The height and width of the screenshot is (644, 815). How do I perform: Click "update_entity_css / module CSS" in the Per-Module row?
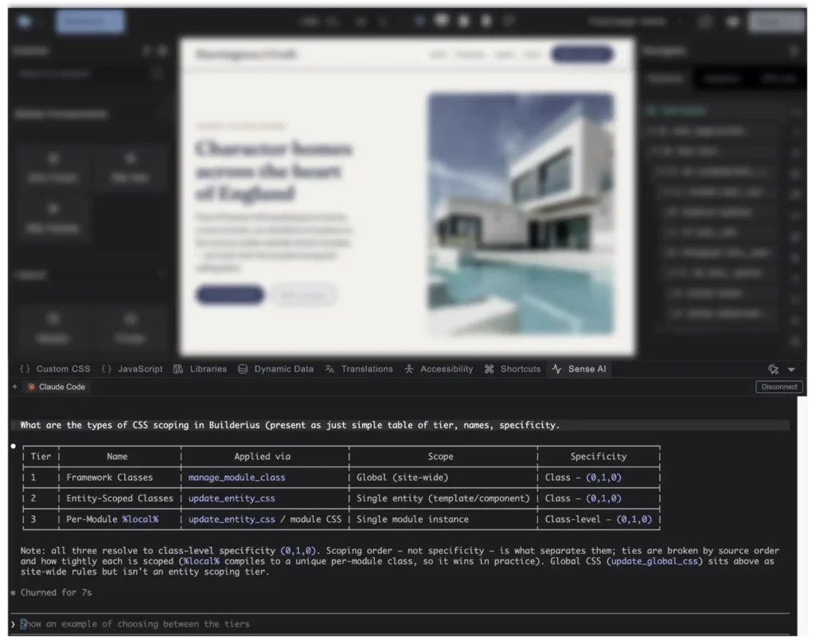[264, 519]
